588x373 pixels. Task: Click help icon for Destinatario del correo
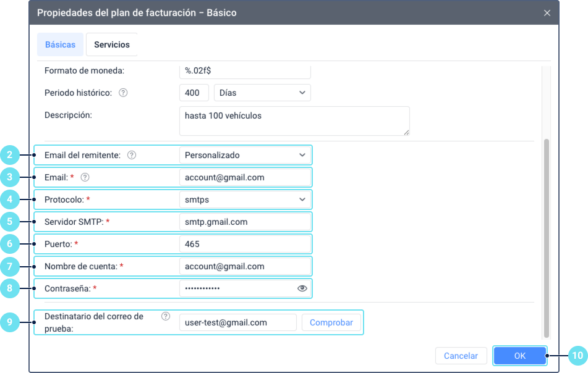click(x=165, y=316)
